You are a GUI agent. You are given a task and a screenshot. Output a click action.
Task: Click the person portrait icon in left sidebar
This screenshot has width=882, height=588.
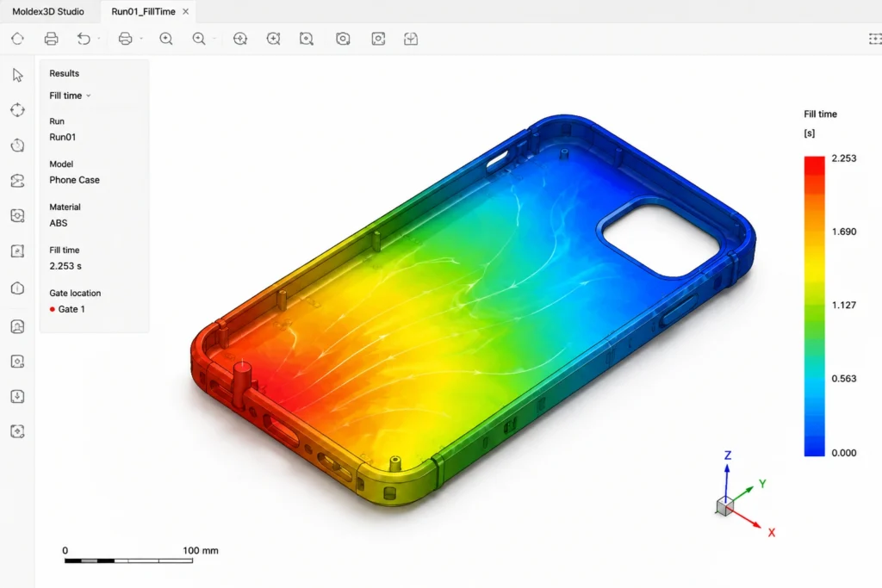pyautogui.click(x=17, y=326)
